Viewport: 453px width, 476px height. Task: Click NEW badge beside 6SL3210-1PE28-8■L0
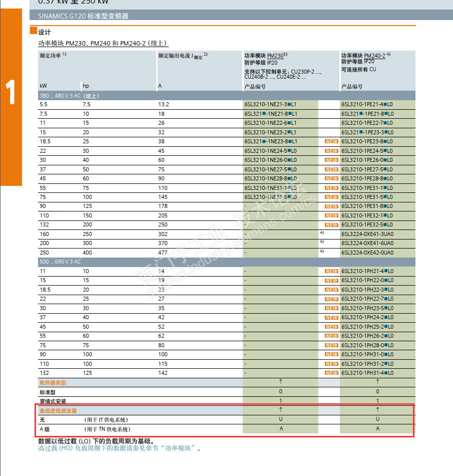point(331,178)
